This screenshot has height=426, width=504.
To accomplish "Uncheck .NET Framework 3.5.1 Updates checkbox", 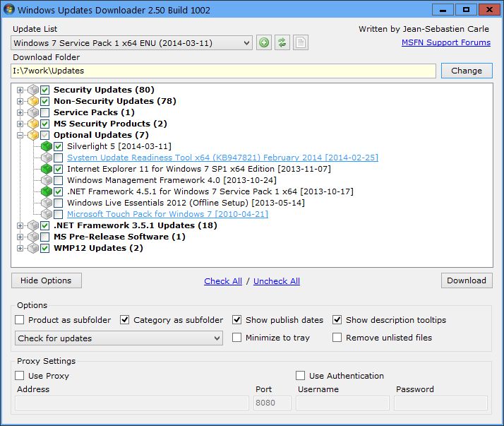I will 45,226.
